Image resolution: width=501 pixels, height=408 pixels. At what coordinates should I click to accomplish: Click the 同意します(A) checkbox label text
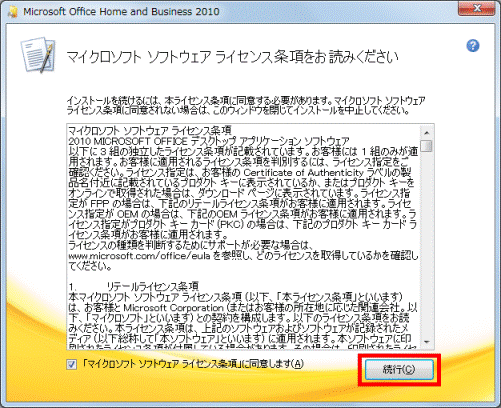[193, 364]
